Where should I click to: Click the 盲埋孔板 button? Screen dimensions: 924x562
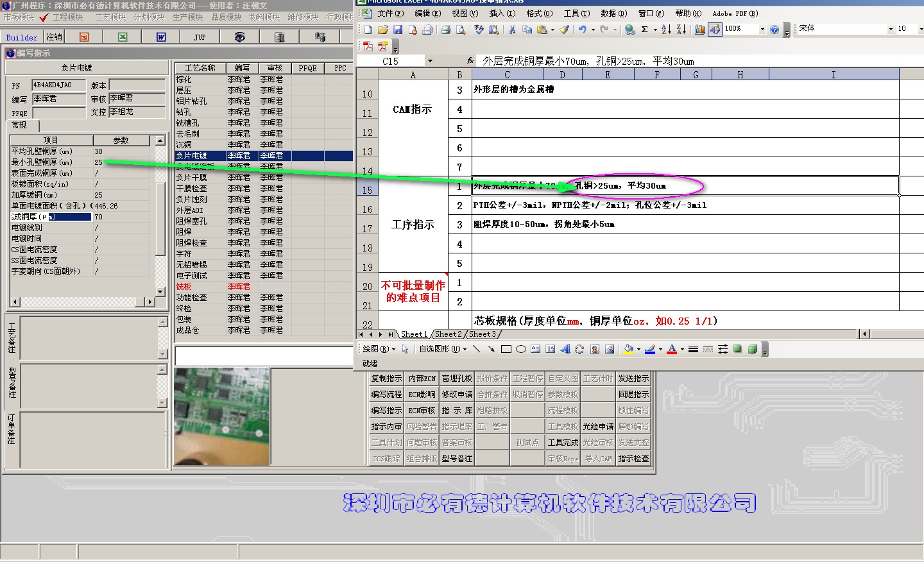[457, 379]
